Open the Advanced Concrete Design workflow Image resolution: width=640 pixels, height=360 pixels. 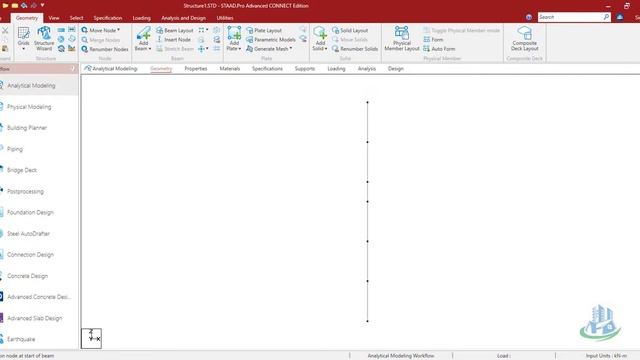(x=39, y=297)
